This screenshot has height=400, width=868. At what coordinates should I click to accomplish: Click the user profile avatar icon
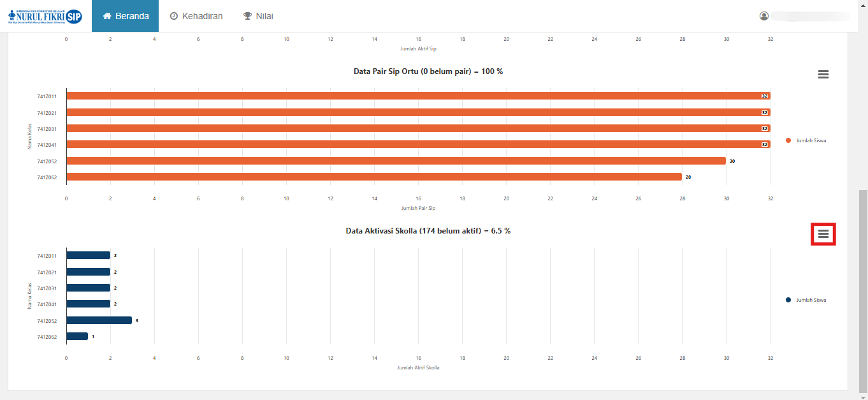764,16
